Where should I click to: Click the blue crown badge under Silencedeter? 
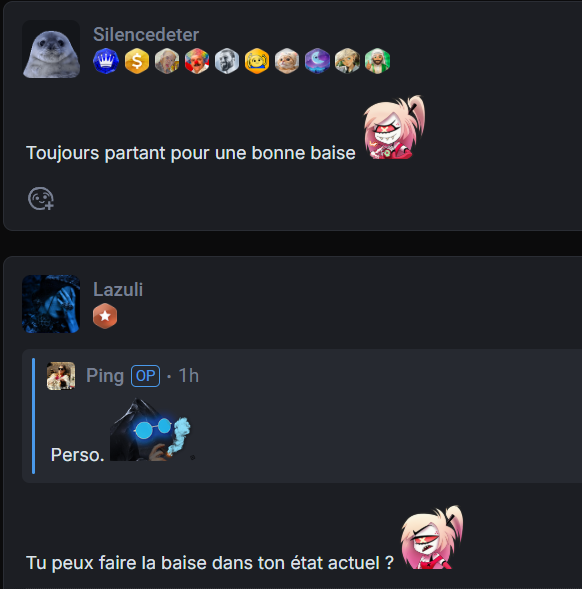tap(106, 61)
